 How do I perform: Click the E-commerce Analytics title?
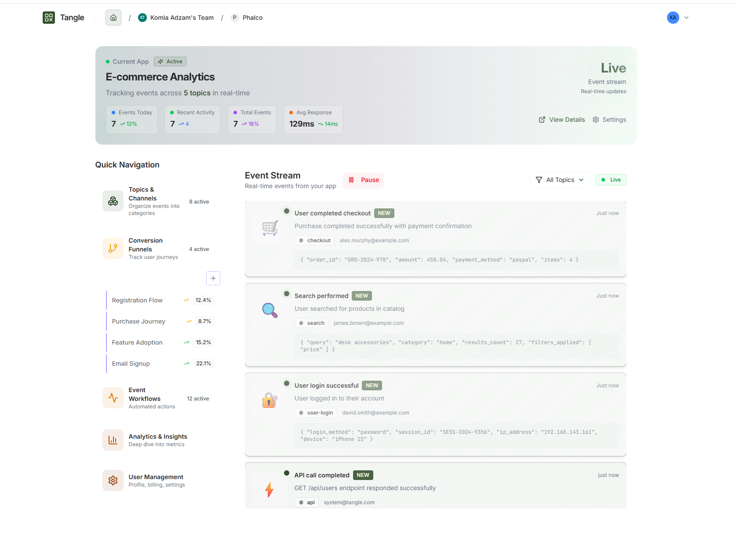coord(160,77)
